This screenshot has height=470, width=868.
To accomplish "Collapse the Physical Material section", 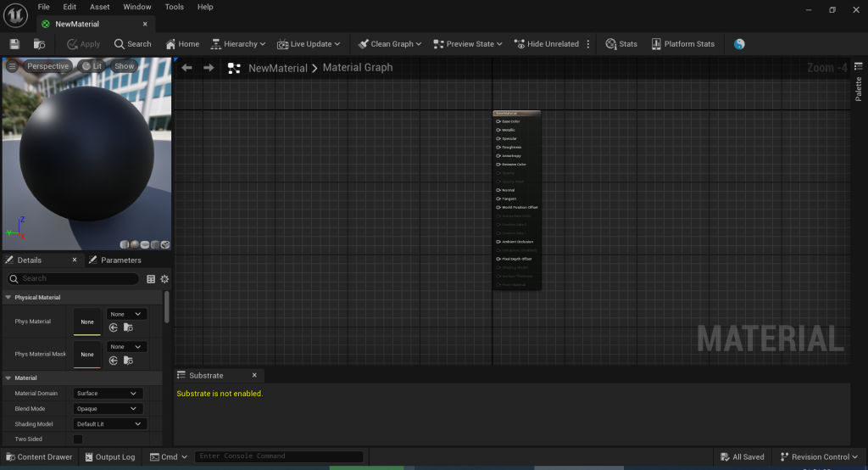I will pyautogui.click(x=8, y=298).
